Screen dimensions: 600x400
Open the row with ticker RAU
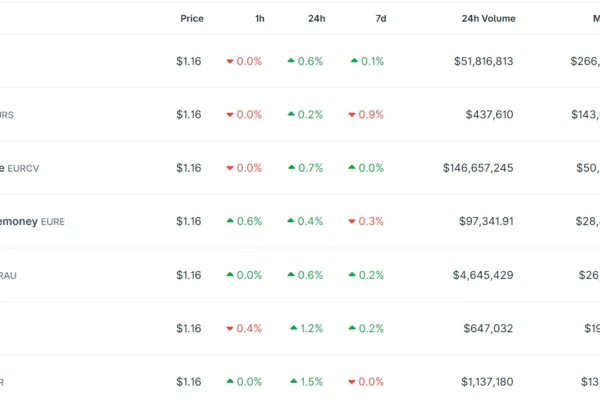point(8,275)
